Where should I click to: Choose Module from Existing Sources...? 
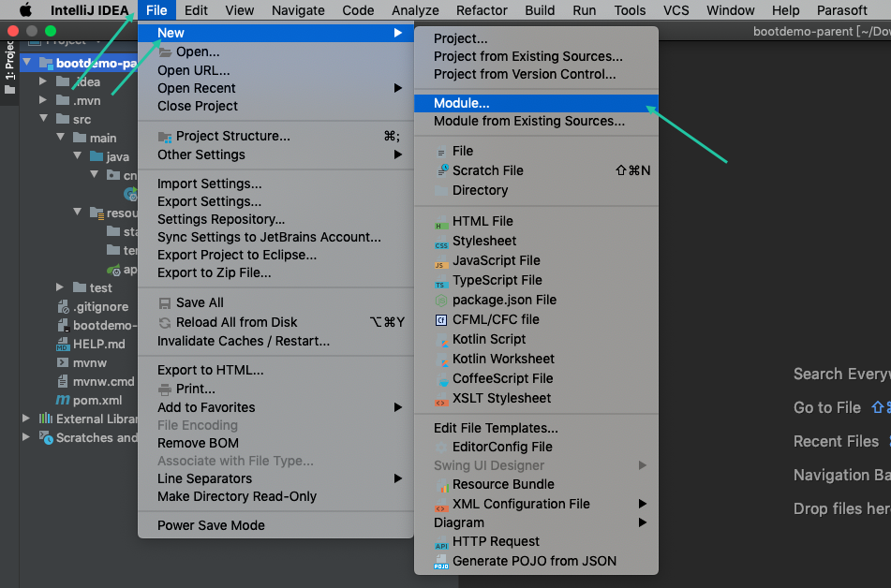(x=537, y=122)
